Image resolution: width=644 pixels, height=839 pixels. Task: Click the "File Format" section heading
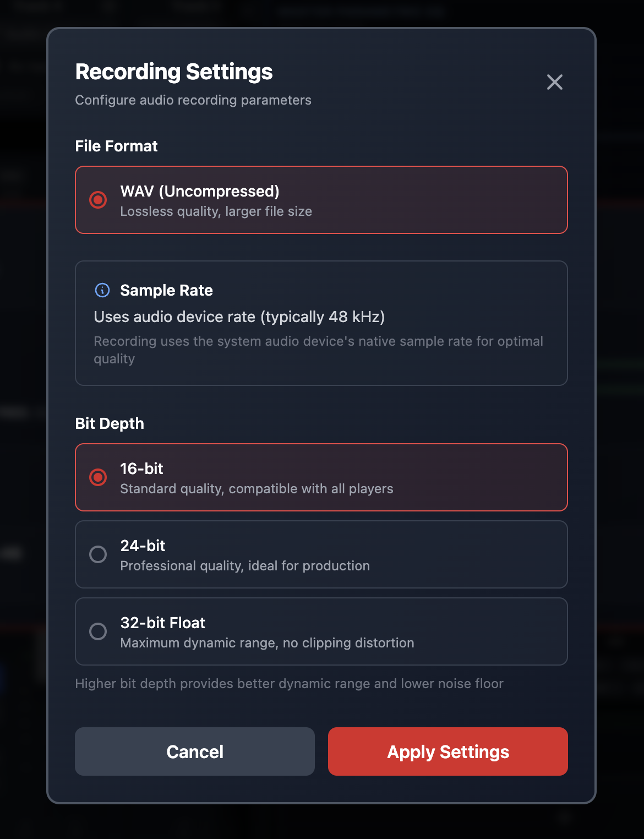click(116, 146)
